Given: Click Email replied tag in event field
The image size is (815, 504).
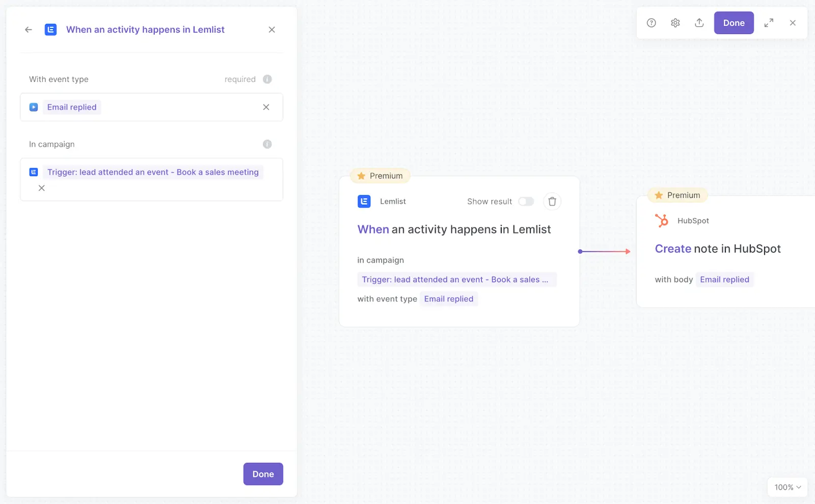Looking at the screenshot, I should pos(72,107).
